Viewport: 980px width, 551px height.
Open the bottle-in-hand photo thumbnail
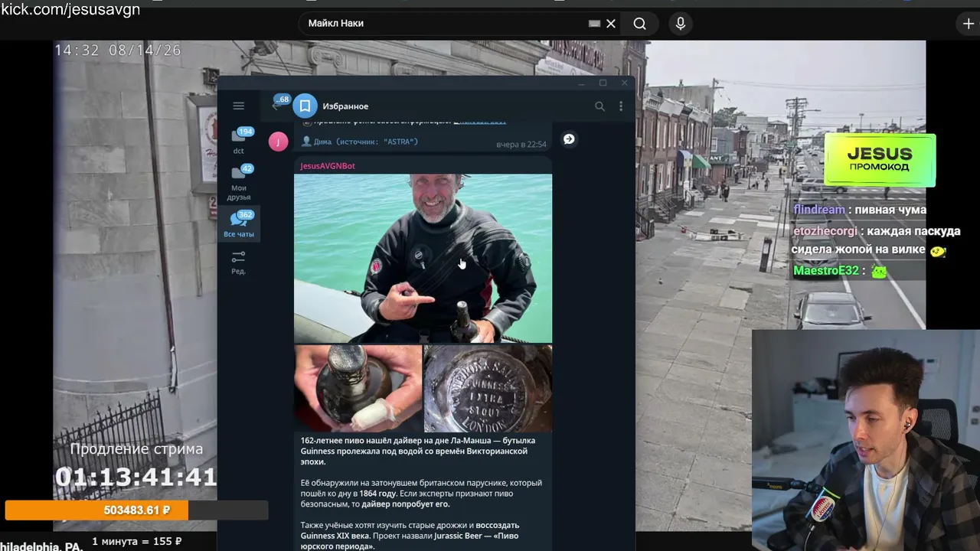(358, 388)
